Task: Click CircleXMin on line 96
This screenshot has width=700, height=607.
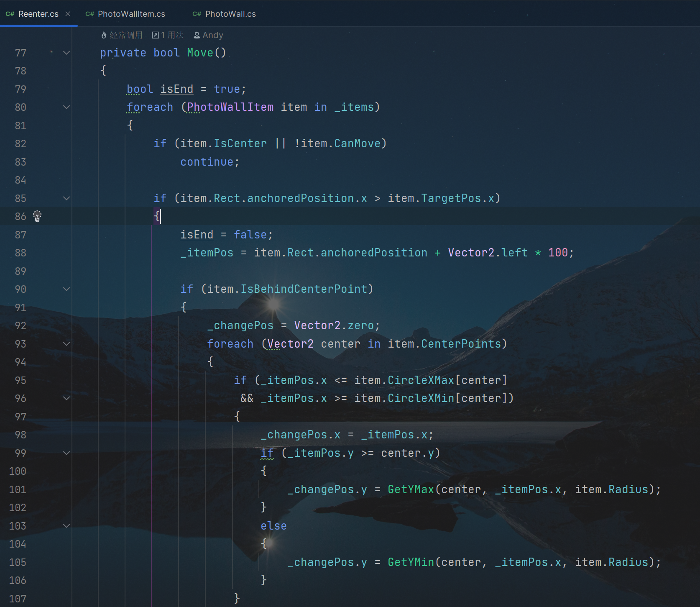Action: [421, 398]
